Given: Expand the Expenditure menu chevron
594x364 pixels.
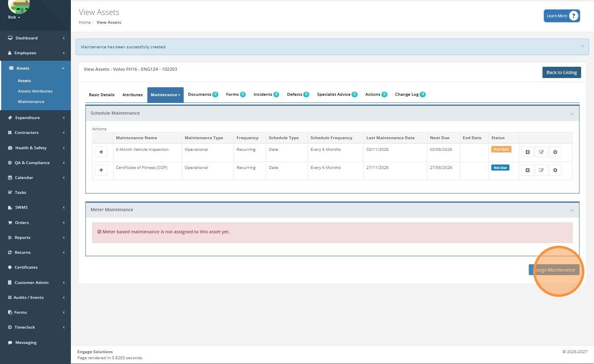Looking at the screenshot, I should click(x=64, y=118).
